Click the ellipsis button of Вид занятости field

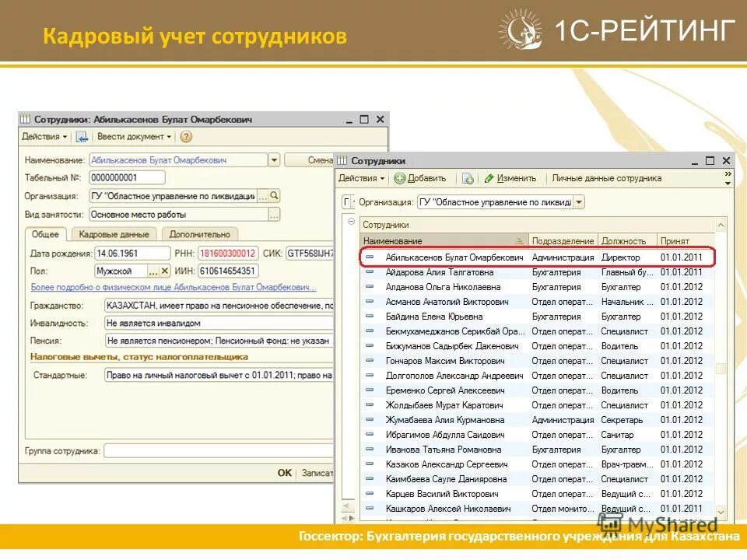pyautogui.click(x=274, y=215)
